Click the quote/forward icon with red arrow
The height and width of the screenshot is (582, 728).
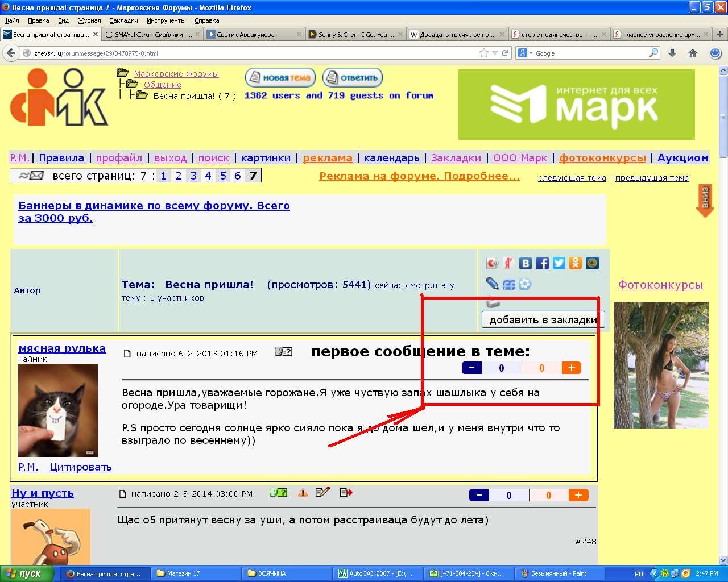[346, 493]
